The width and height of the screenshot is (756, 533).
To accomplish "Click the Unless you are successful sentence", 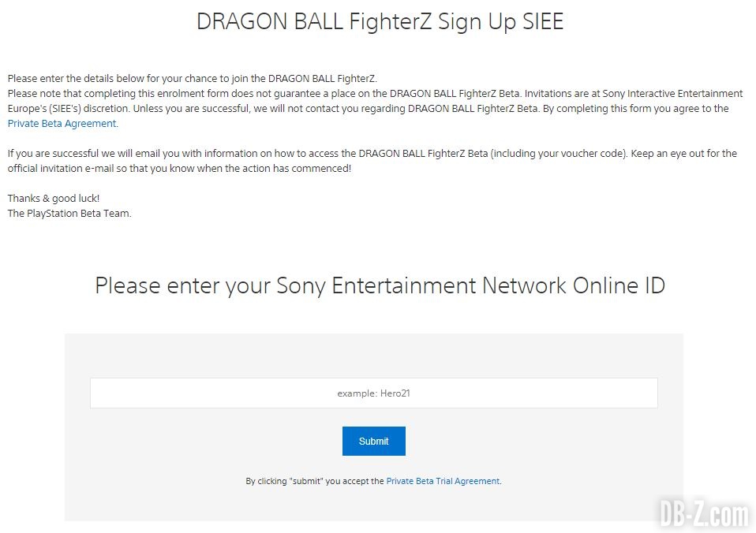I will pyautogui.click(x=336, y=109).
